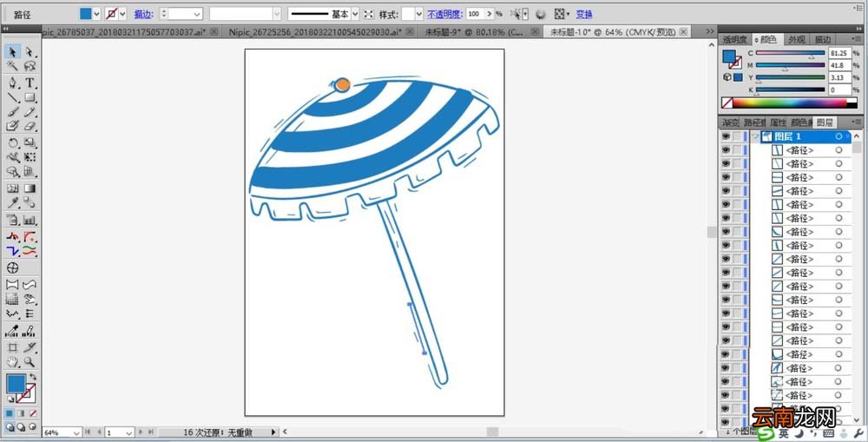
Task: Click the Cyan (C) color slider
Action: click(791, 53)
